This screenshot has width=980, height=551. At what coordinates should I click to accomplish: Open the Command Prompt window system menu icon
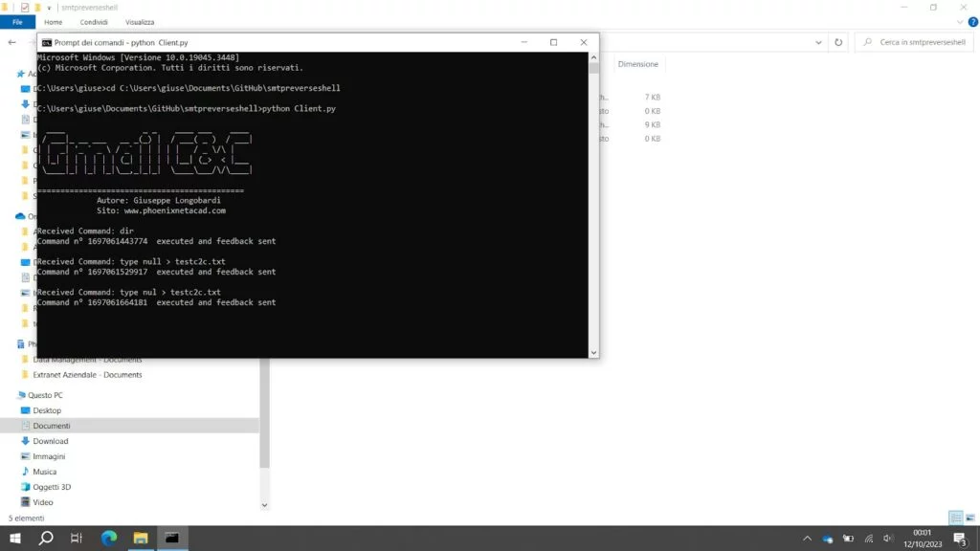tap(46, 42)
